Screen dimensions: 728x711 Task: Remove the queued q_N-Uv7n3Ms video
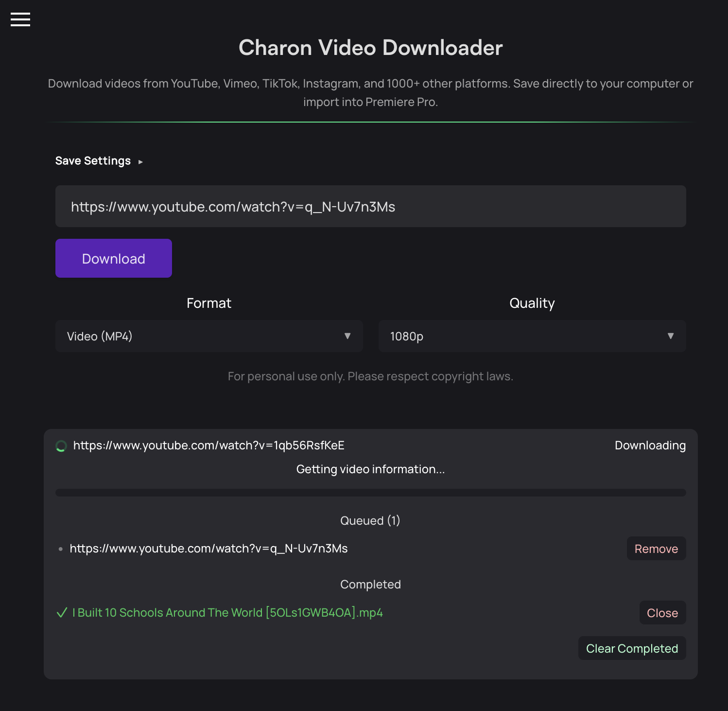[656, 548]
